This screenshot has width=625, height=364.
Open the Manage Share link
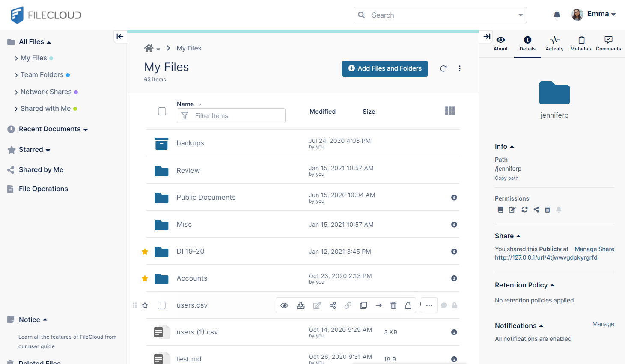(594, 249)
